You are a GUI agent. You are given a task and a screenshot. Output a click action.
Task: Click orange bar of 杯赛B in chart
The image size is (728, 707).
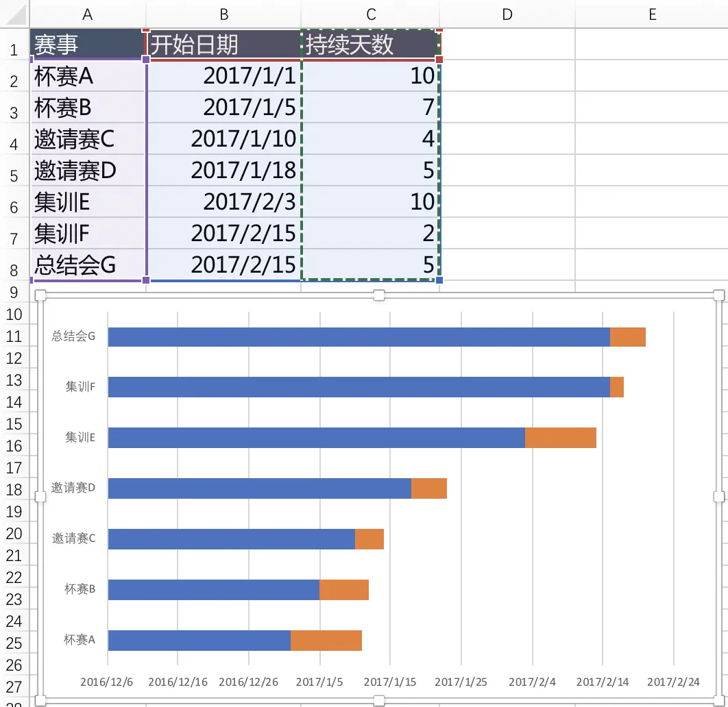click(344, 590)
